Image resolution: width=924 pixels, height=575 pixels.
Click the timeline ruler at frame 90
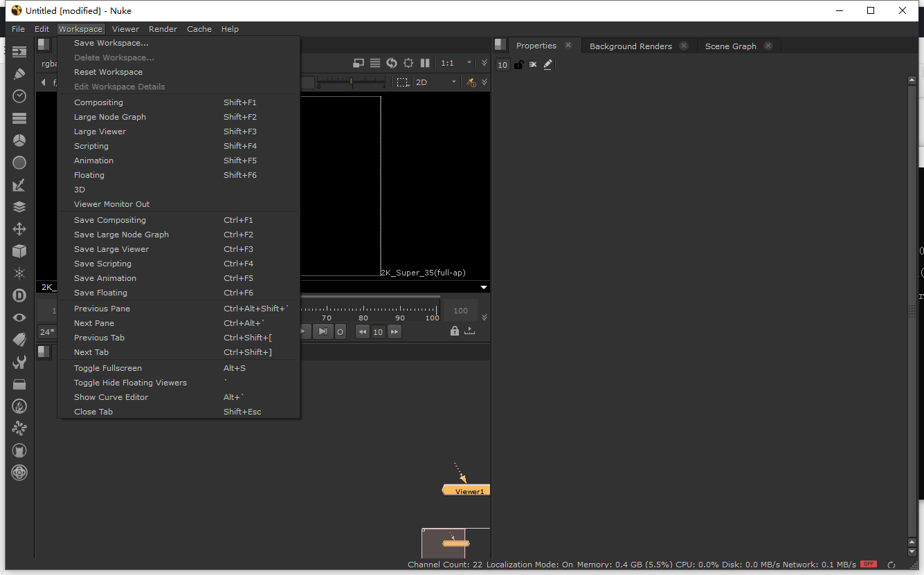click(x=400, y=313)
